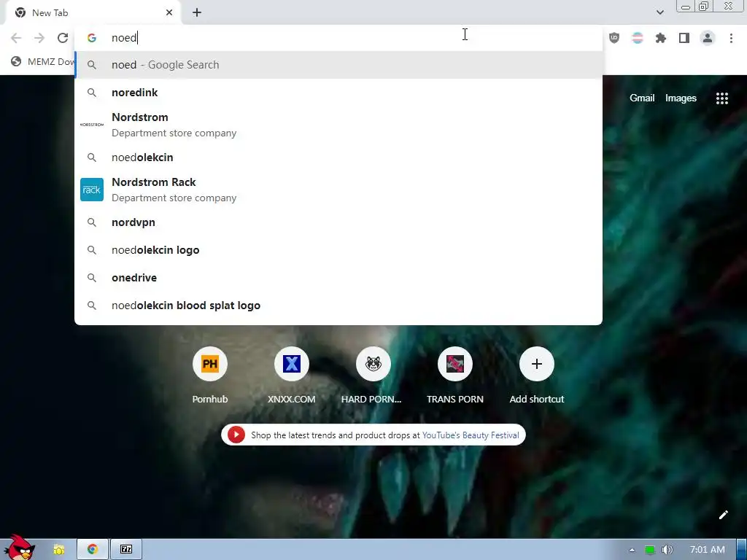Open the 7-Zip taskbar button

[x=126, y=549]
